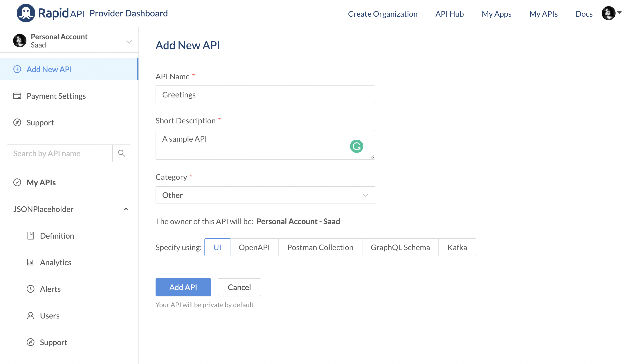Screen dimensions: 640x364
Task: Click the Add API button
Action: coord(183,287)
